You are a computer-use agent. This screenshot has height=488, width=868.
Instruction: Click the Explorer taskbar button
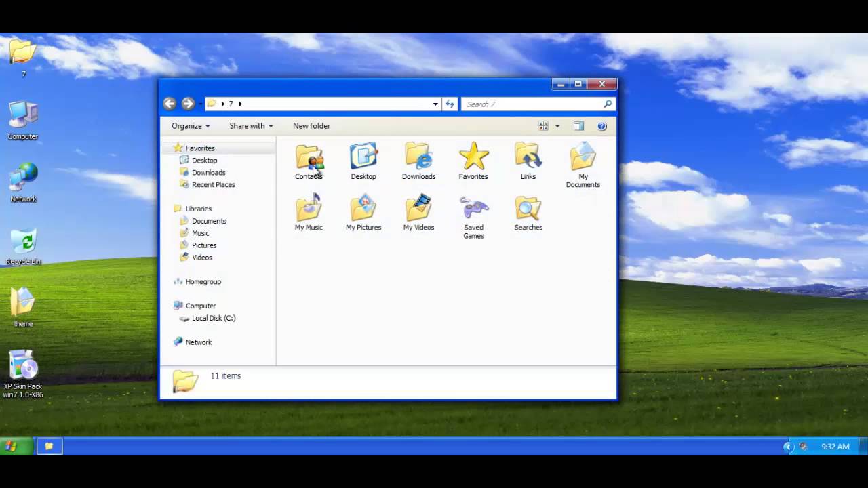49,446
